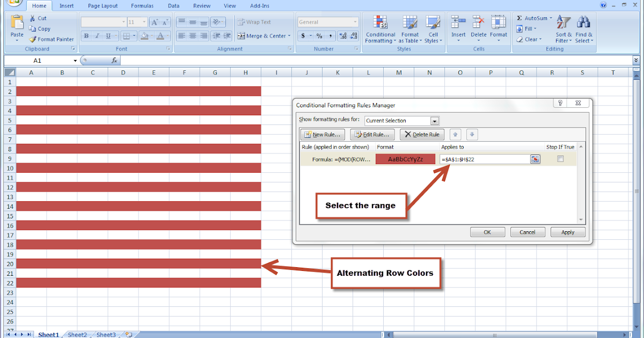
Task: Check the Stop If True checkbox
Action: (560, 158)
